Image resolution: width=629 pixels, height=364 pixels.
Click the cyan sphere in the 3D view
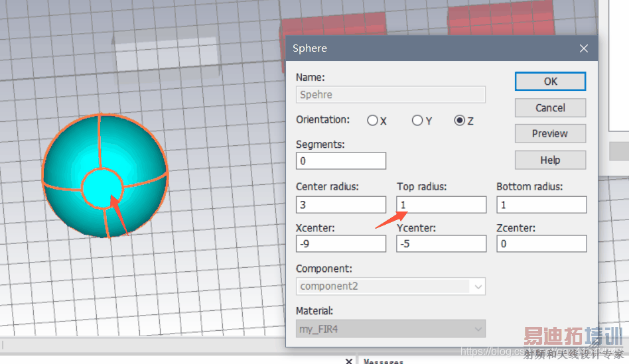pos(105,176)
